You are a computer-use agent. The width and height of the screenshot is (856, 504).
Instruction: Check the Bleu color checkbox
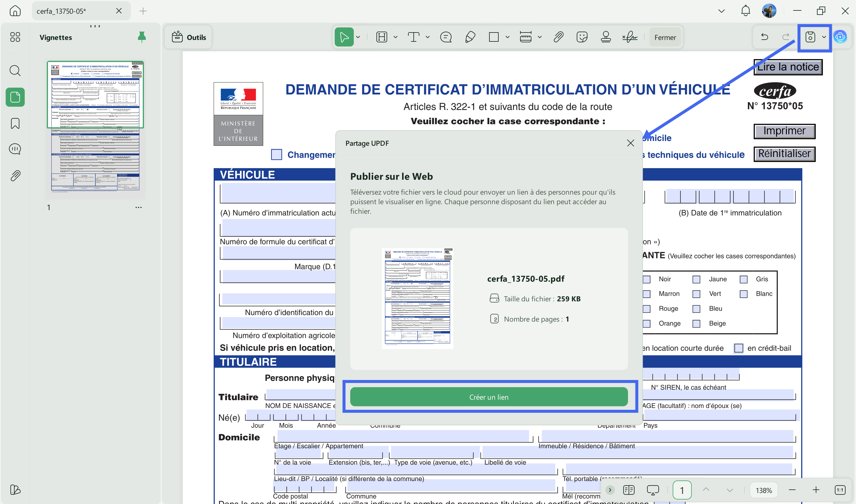pyautogui.click(x=696, y=309)
